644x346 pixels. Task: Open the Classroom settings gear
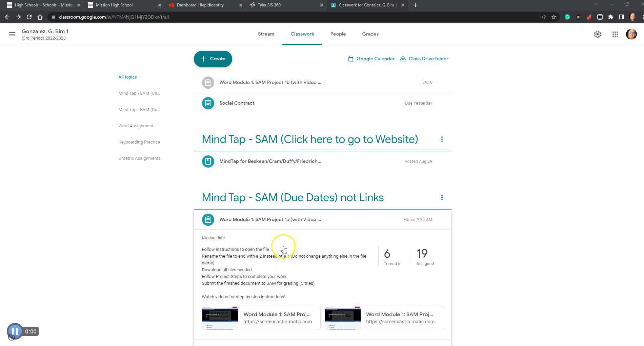pos(598,34)
